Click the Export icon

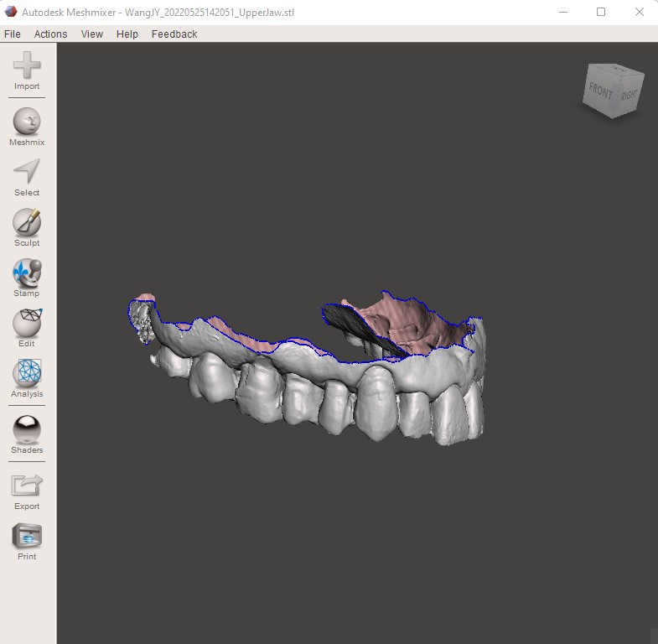tap(27, 486)
